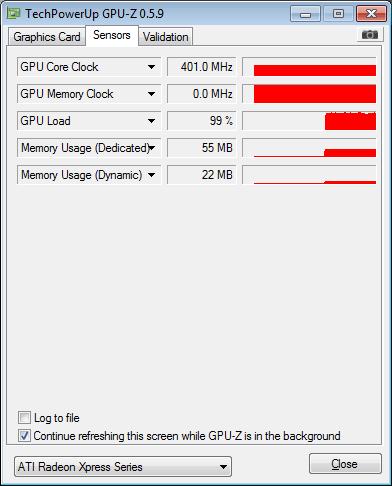Screen dimensions: 392x486
Task: Click the GPU-Z app icon in title bar
Action: (x=13, y=14)
